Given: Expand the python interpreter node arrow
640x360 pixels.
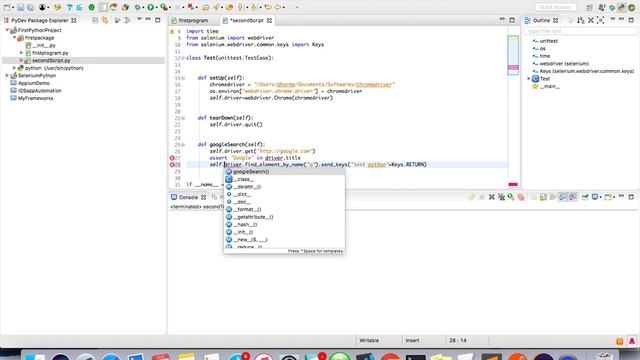Looking at the screenshot, I should [x=14, y=68].
